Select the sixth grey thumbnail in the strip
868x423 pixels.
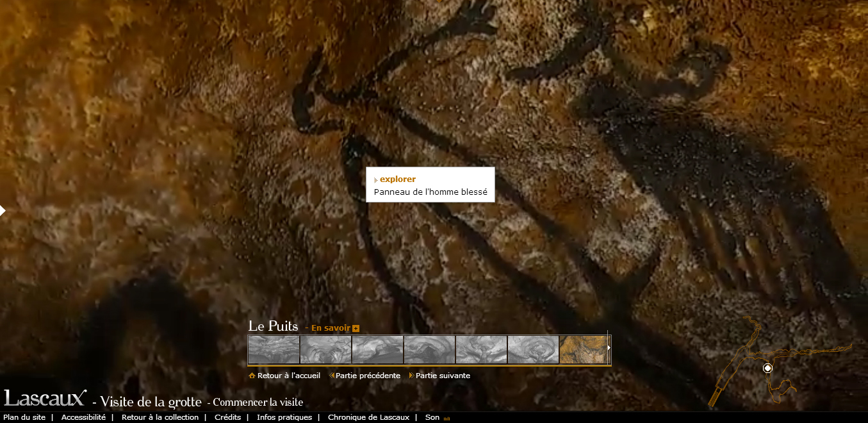point(533,349)
